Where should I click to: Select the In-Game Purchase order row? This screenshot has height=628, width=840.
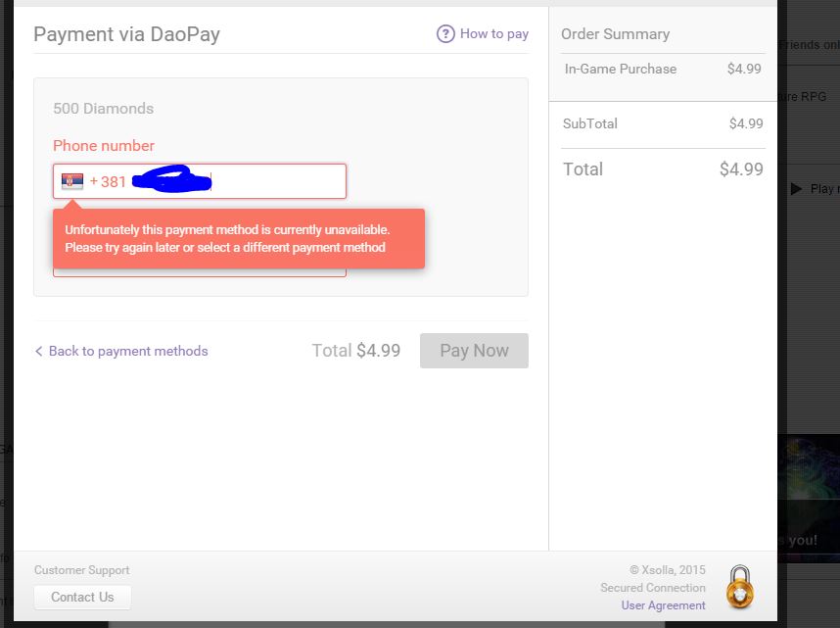662,70
